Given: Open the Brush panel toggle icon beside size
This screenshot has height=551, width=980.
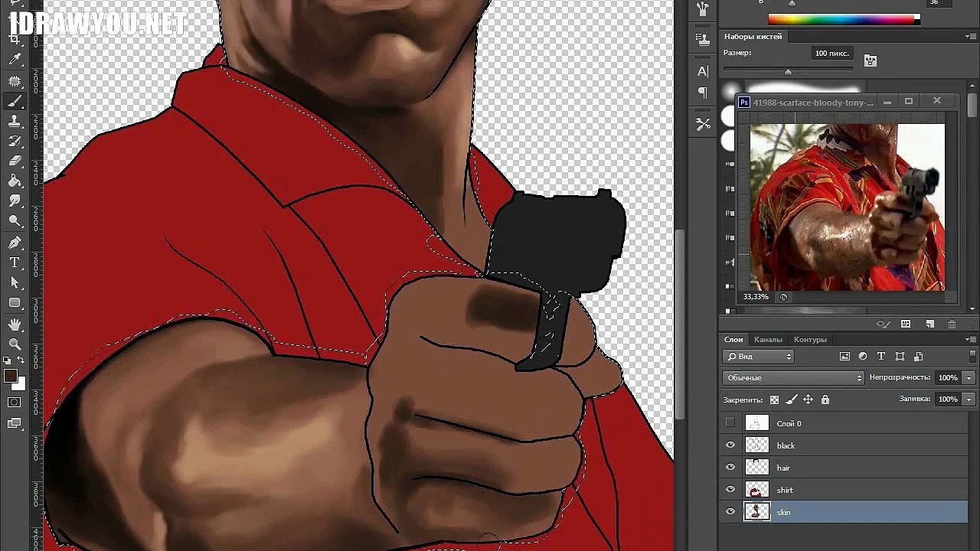Looking at the screenshot, I should tap(870, 60).
